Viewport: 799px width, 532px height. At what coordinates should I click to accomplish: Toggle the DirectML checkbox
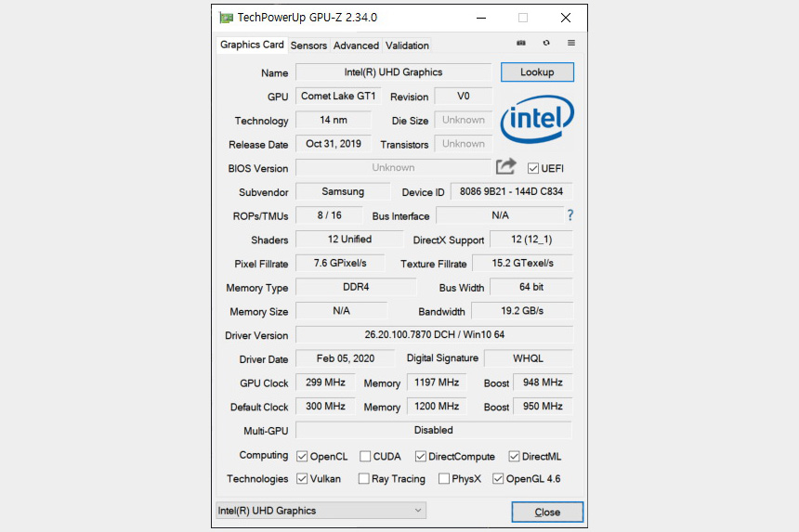coord(514,456)
